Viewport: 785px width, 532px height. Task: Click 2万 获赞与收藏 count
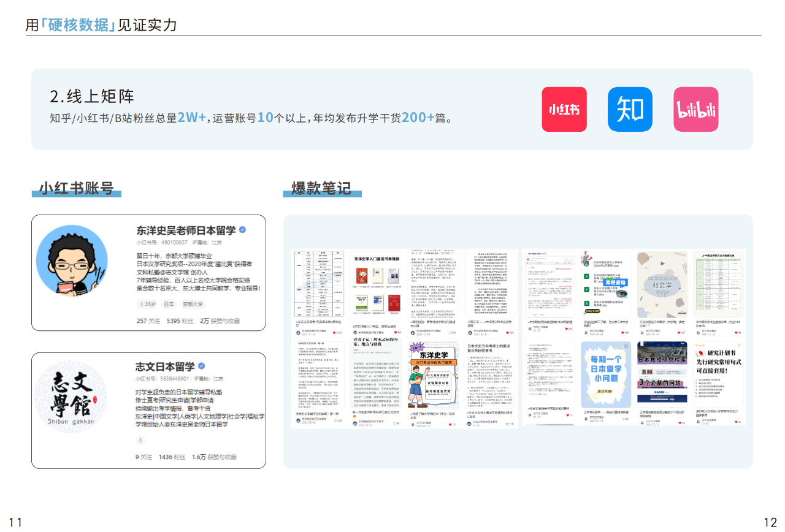tap(220, 321)
